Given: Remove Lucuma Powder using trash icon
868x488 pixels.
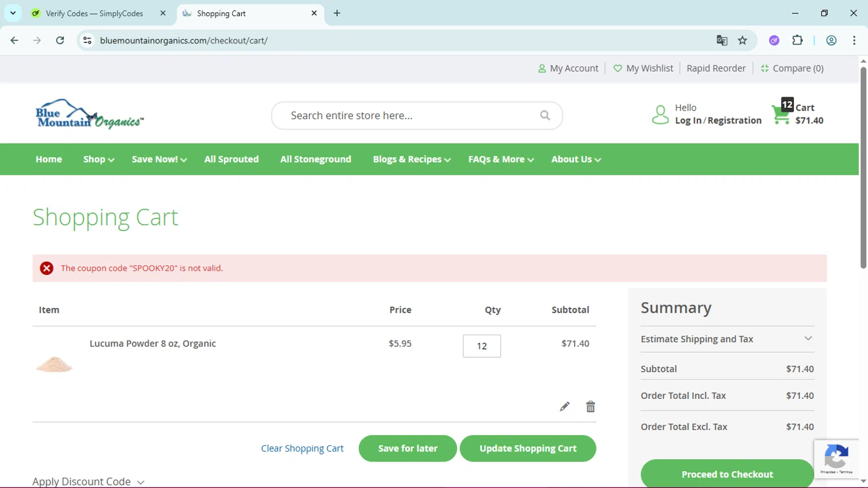Looking at the screenshot, I should (590, 406).
